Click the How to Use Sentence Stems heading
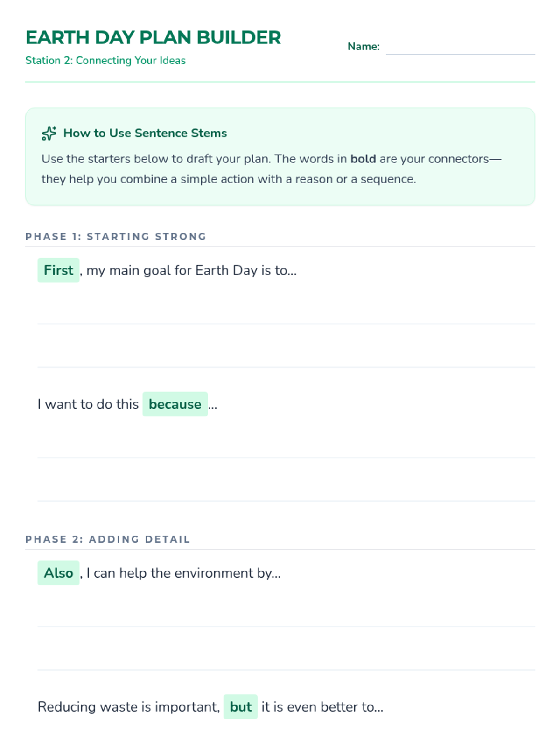The image size is (560, 747). (x=145, y=133)
